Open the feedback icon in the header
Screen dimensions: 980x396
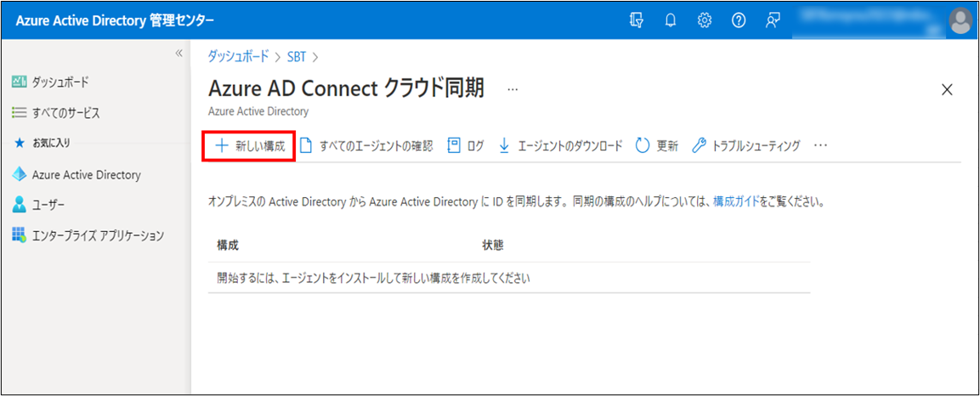point(773,20)
